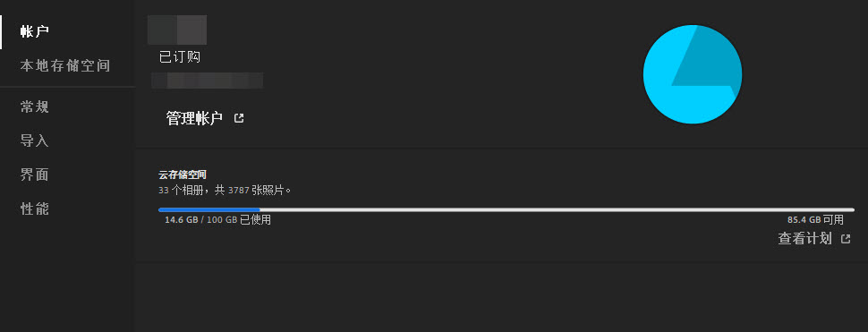
Task: Switch to the 本地存储空间 tab
Action: pos(65,66)
